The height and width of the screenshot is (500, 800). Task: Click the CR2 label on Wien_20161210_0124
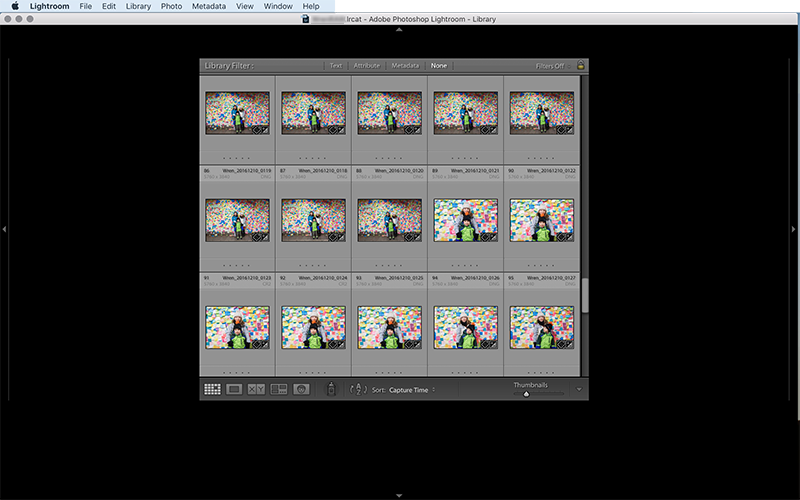(x=343, y=284)
